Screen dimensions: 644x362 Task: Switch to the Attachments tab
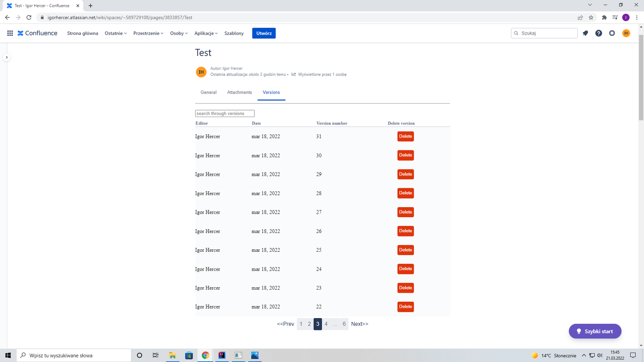tap(239, 93)
